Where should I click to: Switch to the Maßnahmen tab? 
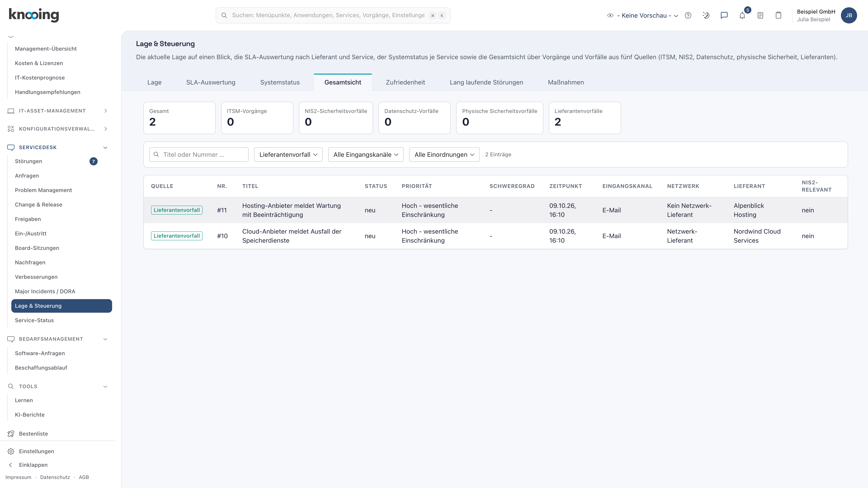click(x=566, y=82)
